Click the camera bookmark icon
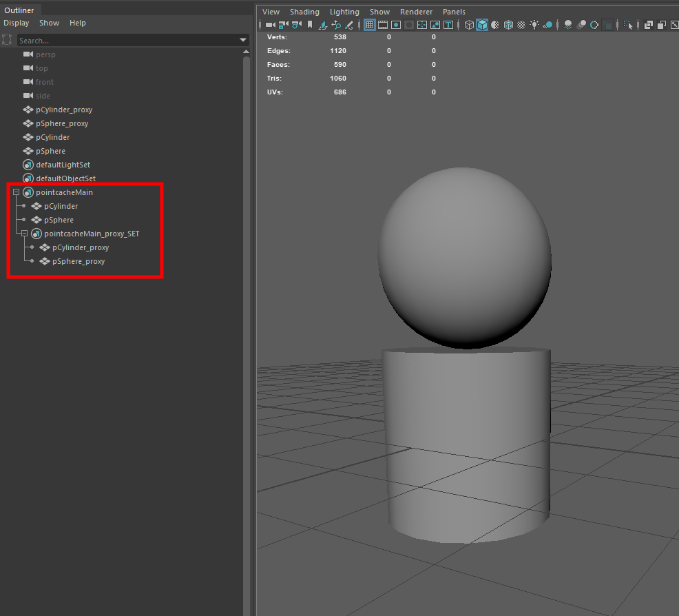Image resolution: width=679 pixels, height=616 pixels. pos(309,25)
